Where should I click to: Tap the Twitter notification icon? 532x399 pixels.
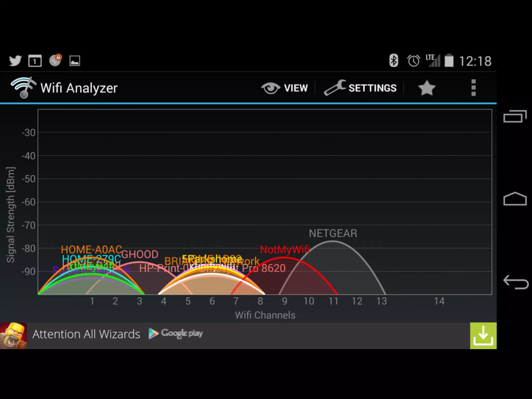[x=15, y=61]
